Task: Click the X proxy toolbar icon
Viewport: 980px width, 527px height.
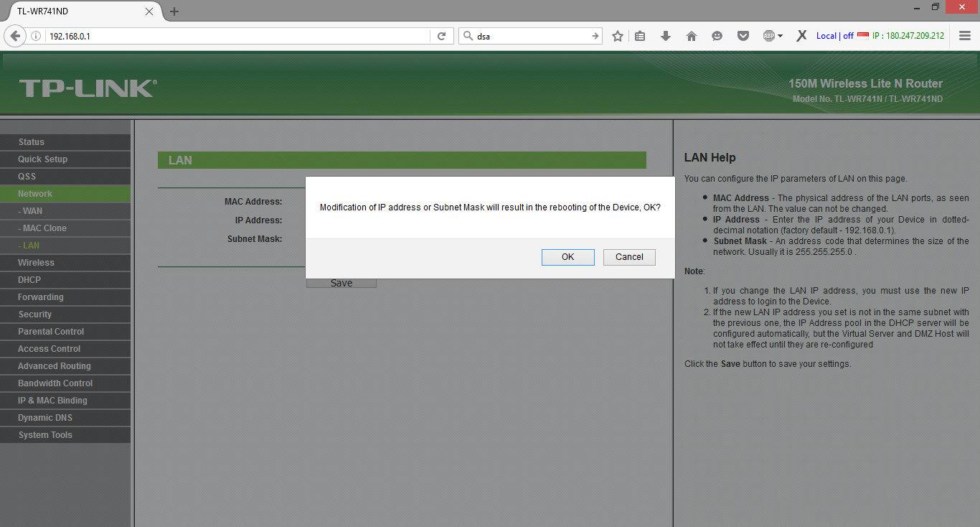Action: 801,36
